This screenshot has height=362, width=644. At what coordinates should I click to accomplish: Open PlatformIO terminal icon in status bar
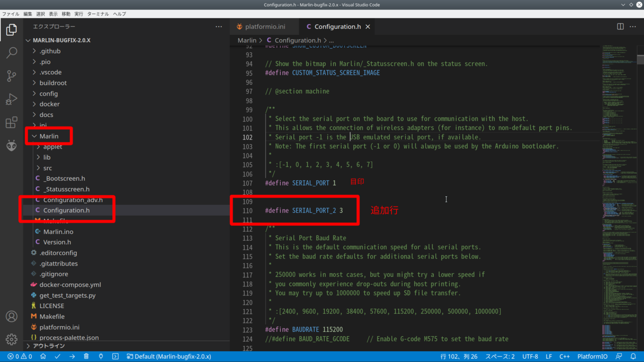pos(115,357)
